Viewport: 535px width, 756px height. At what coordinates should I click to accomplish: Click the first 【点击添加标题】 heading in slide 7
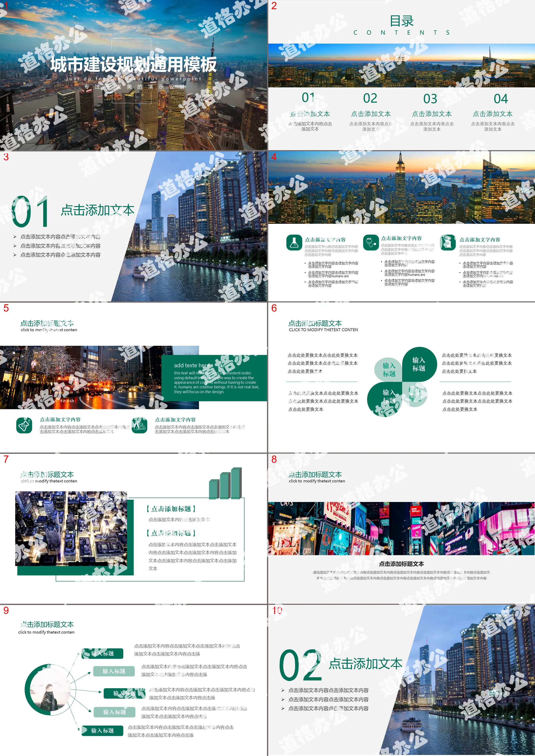click(171, 509)
